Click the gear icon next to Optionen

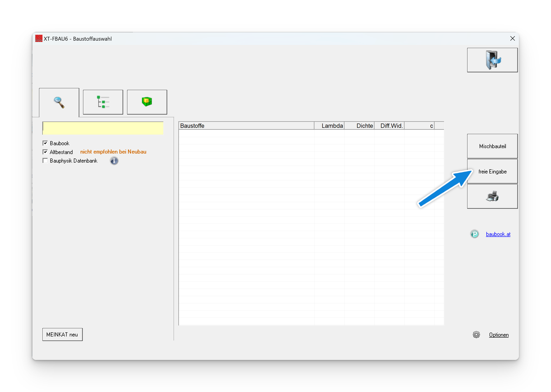(x=476, y=335)
